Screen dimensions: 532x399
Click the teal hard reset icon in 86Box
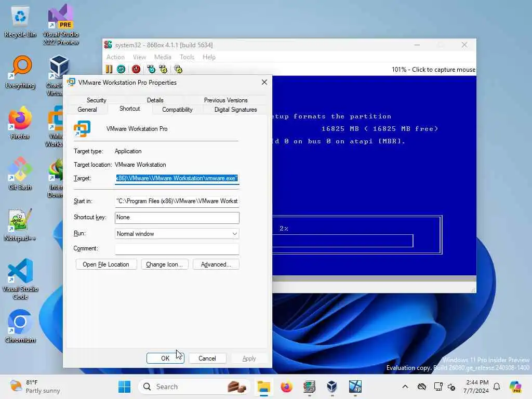coord(121,69)
